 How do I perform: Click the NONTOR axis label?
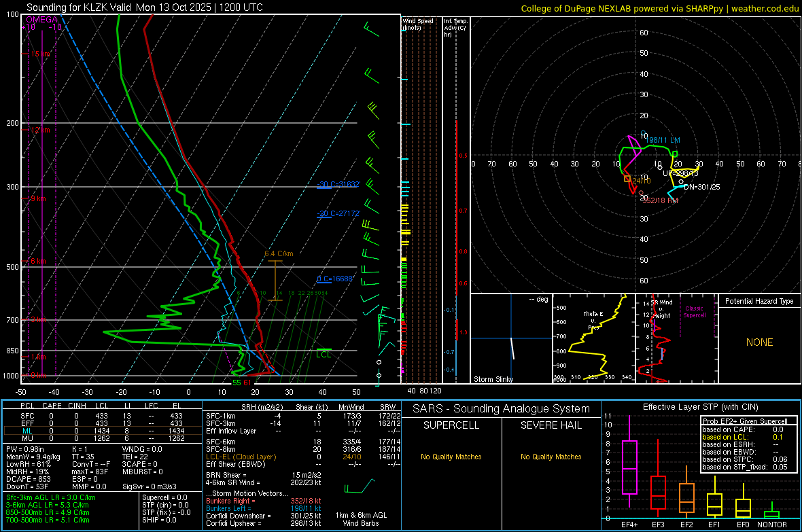pos(772,525)
